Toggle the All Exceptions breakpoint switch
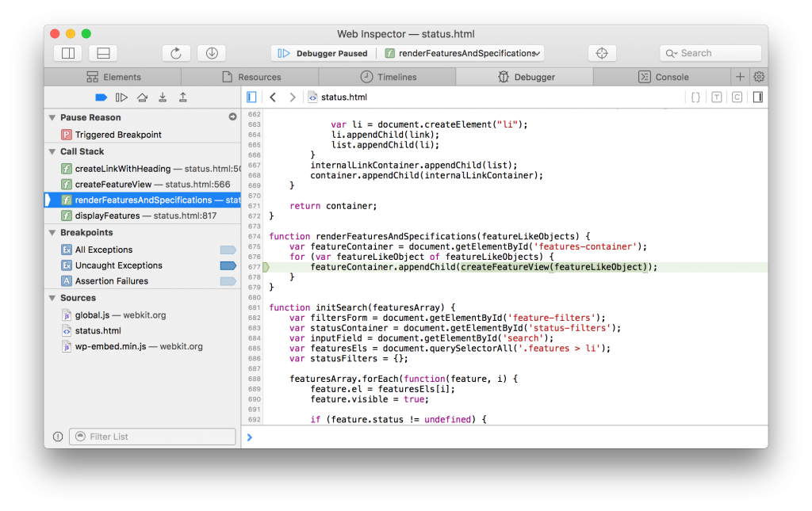 pyautogui.click(x=228, y=250)
